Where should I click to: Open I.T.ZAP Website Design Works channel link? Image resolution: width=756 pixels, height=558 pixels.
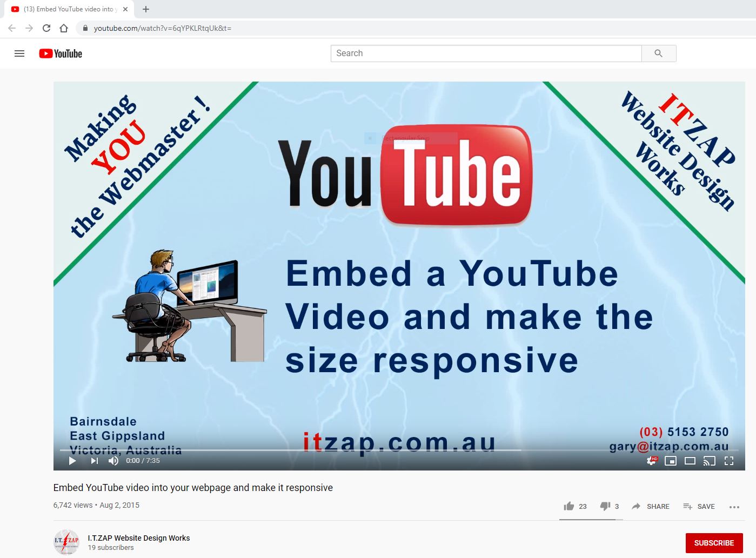[139, 538]
